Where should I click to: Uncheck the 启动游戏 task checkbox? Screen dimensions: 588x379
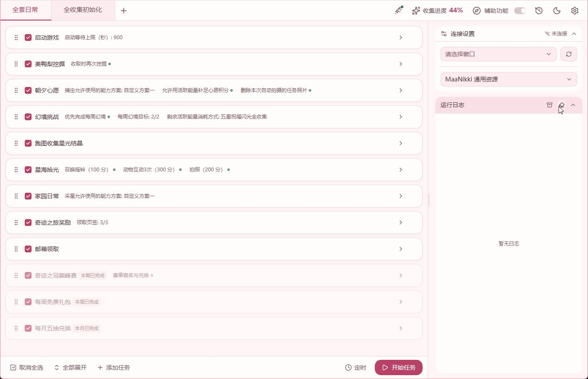click(28, 38)
